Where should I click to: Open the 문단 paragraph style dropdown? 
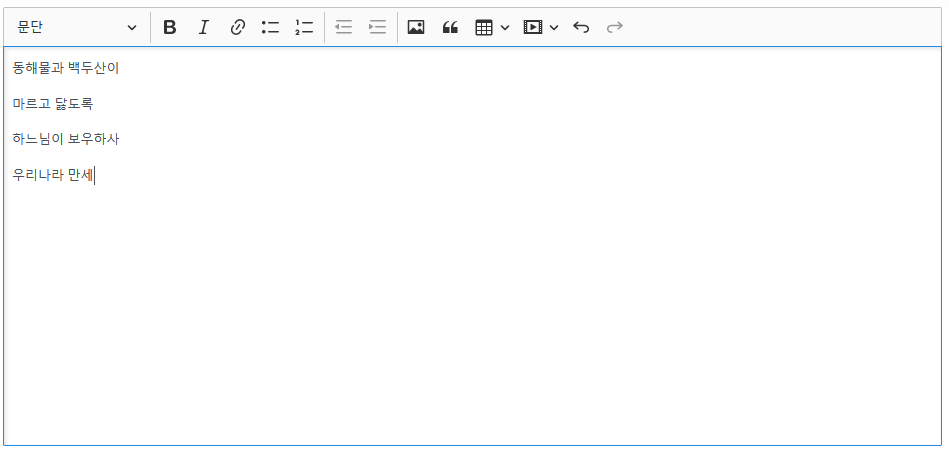click(x=77, y=27)
